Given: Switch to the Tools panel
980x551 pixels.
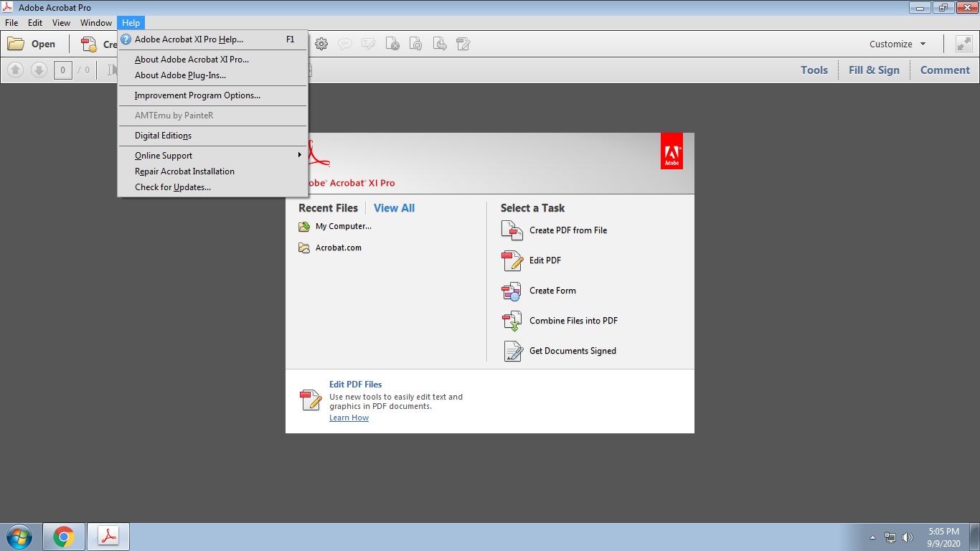Looking at the screenshot, I should [814, 70].
